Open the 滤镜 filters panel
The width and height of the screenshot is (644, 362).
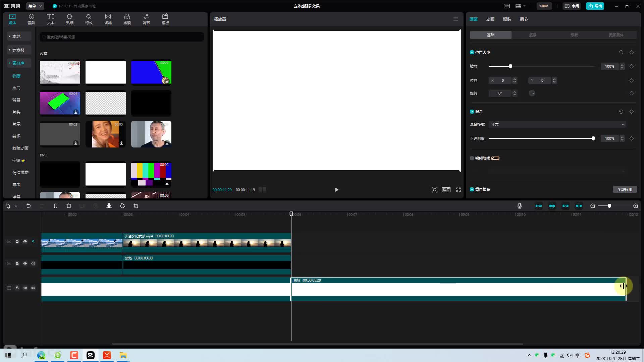pyautogui.click(x=127, y=19)
